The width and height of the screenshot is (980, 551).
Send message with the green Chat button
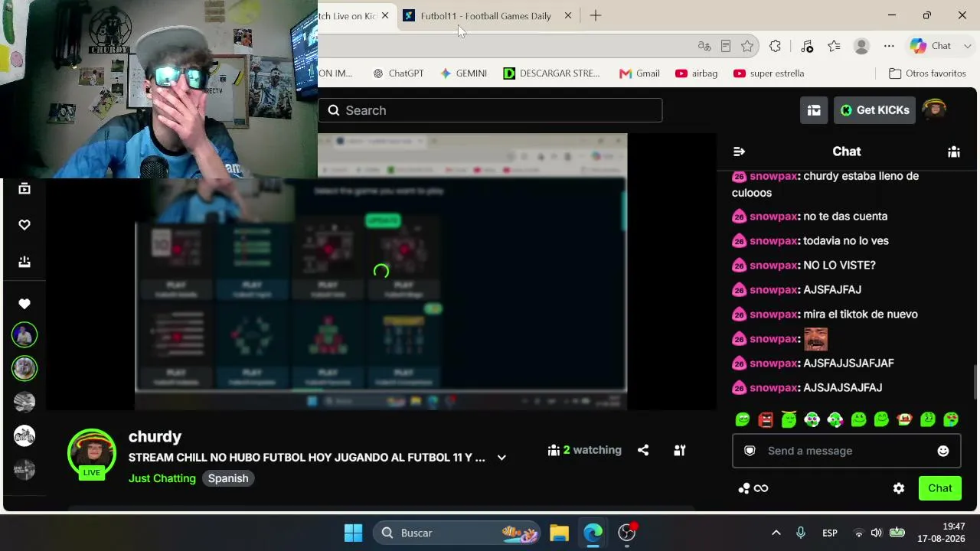pos(940,488)
